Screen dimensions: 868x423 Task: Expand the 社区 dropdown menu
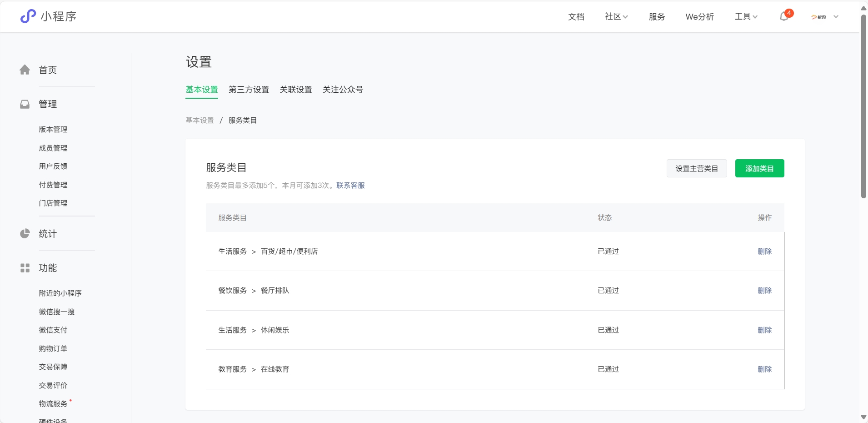(x=616, y=16)
